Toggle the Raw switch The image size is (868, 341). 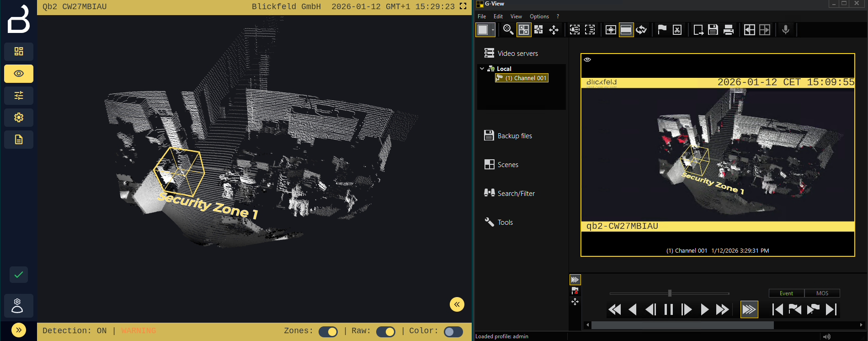385,331
